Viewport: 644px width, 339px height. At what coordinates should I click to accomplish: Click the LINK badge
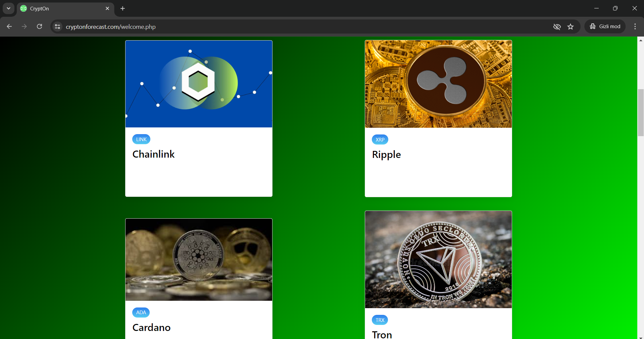tap(141, 139)
